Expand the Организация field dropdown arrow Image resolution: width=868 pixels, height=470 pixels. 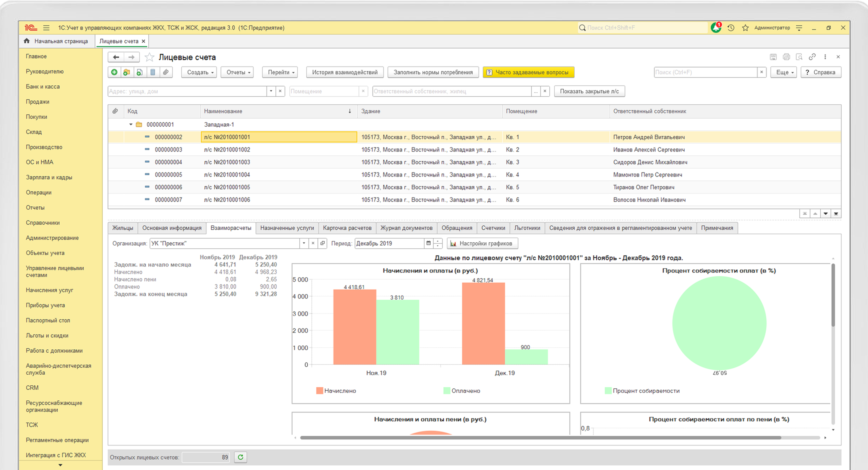[304, 243]
